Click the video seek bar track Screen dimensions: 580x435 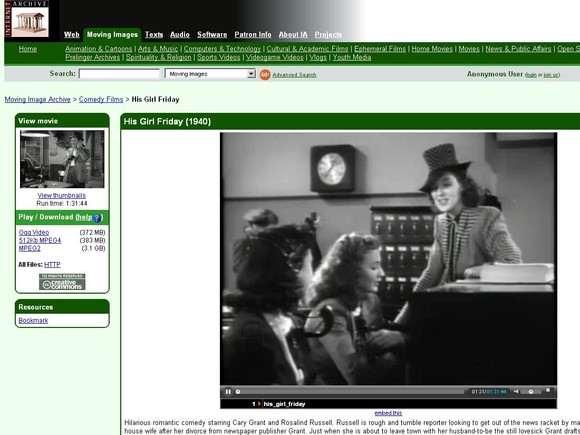[x=350, y=391]
